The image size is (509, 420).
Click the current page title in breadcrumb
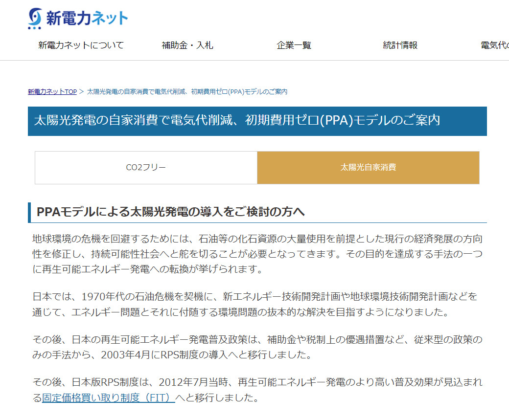click(x=187, y=92)
